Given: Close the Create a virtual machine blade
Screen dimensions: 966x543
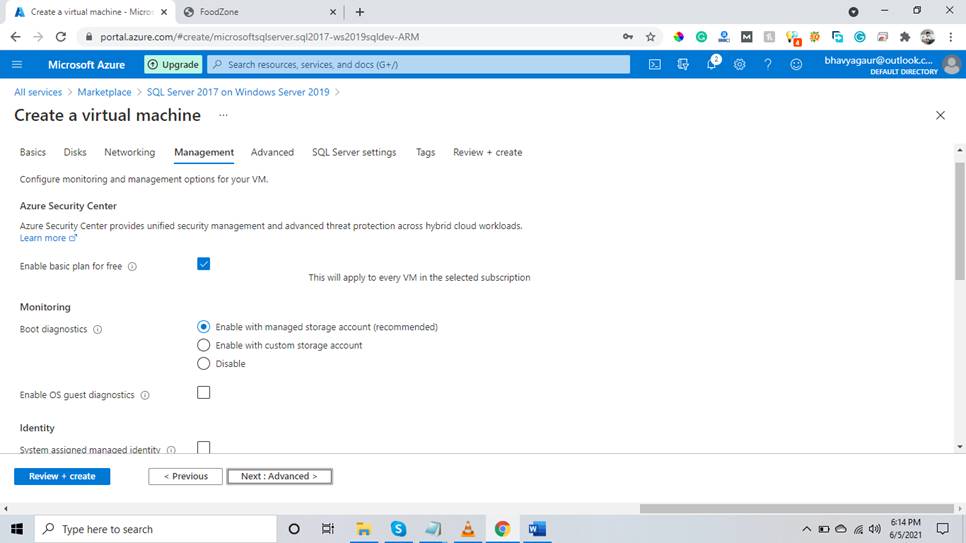Looking at the screenshot, I should point(940,115).
